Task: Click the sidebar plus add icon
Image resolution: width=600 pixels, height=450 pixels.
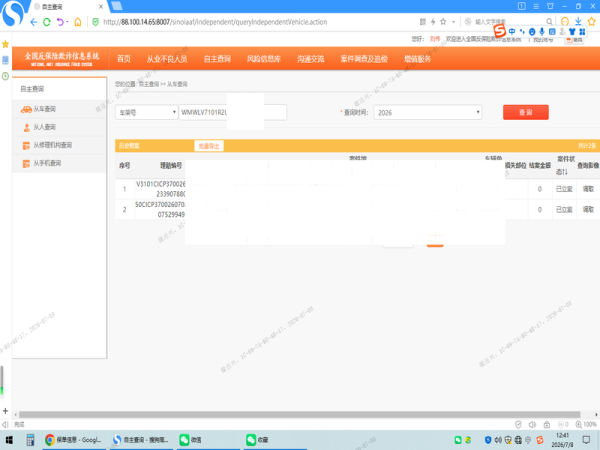Action: point(5,411)
